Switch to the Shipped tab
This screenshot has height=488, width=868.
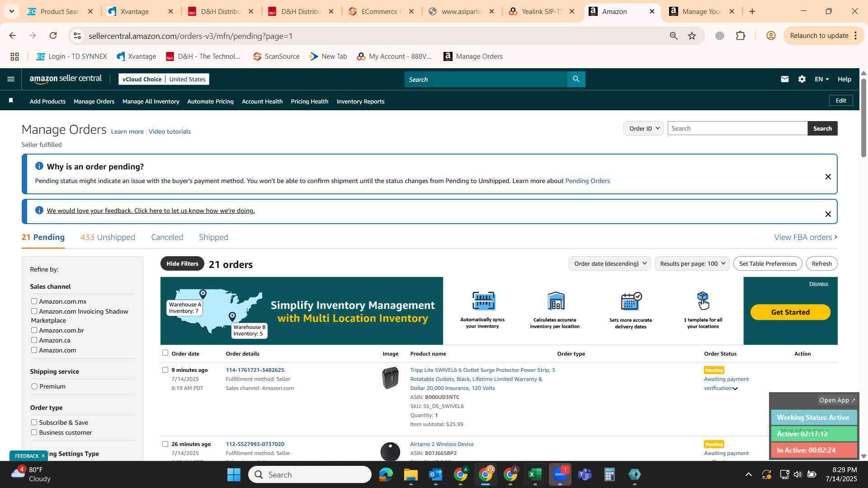pyautogui.click(x=213, y=237)
